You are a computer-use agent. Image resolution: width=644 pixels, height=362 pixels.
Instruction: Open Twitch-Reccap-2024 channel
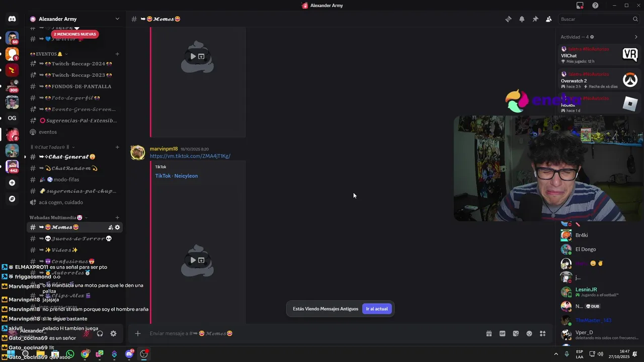[x=74, y=64]
